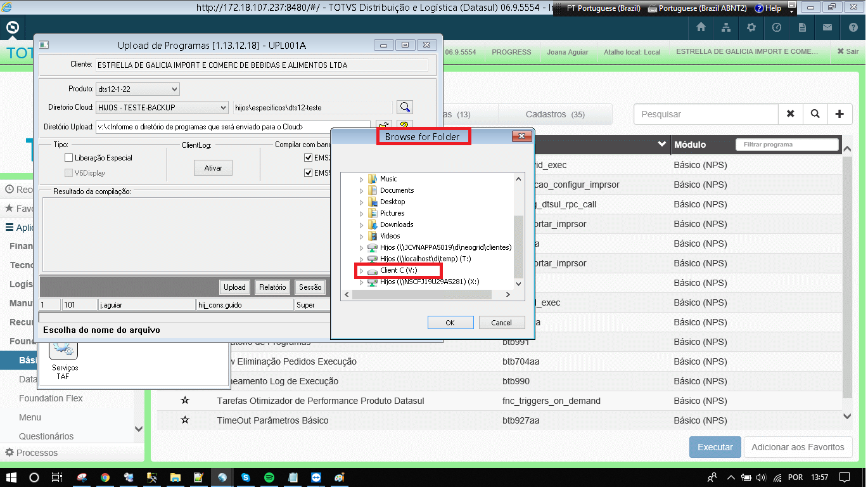The height and width of the screenshot is (487, 868).
Task: Toggle the first EMS checkbox under Compilar com banco
Action: pos(309,158)
